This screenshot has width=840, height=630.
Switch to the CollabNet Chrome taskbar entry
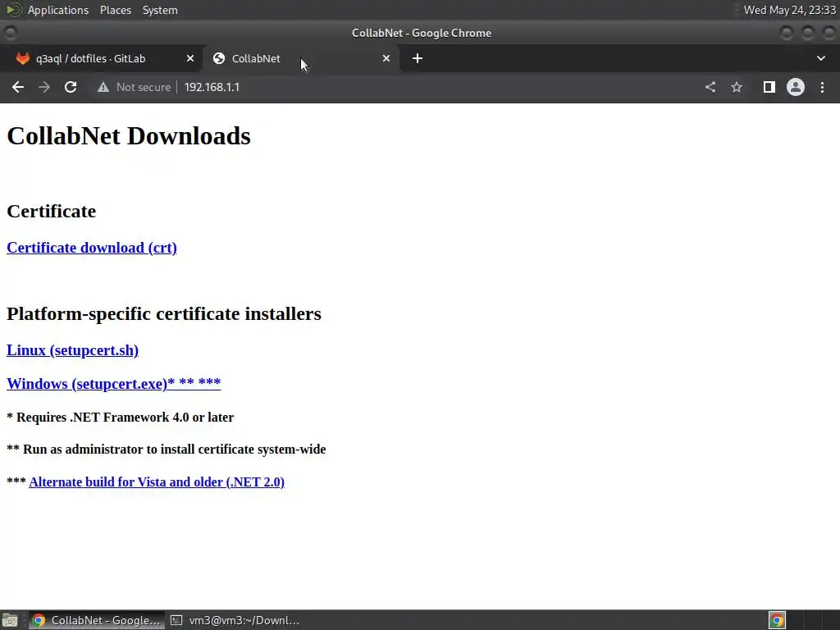coord(97,620)
